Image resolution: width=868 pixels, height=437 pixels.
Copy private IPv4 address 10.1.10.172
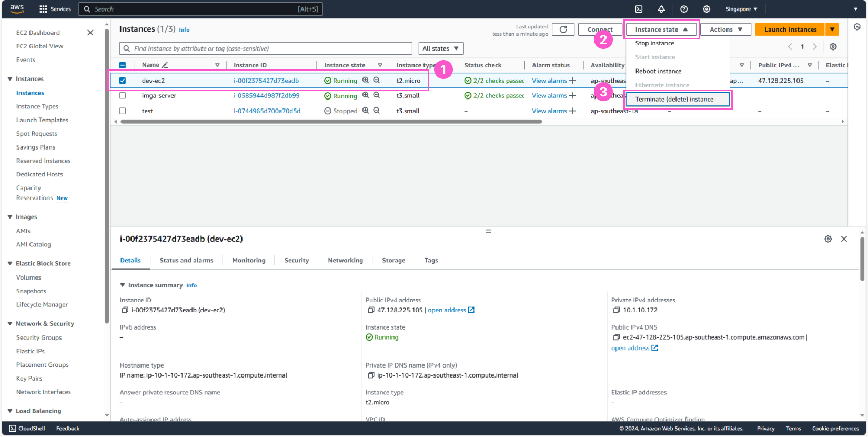(x=617, y=310)
